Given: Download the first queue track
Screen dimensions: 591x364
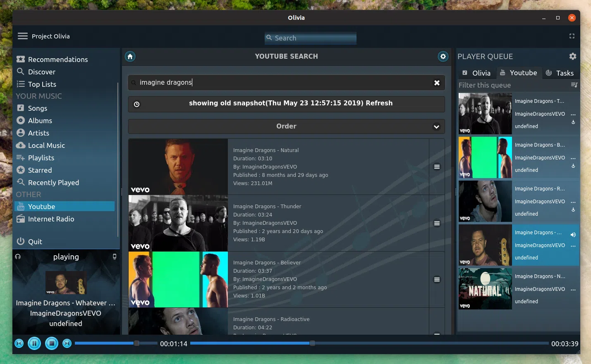Looking at the screenshot, I should point(573,122).
